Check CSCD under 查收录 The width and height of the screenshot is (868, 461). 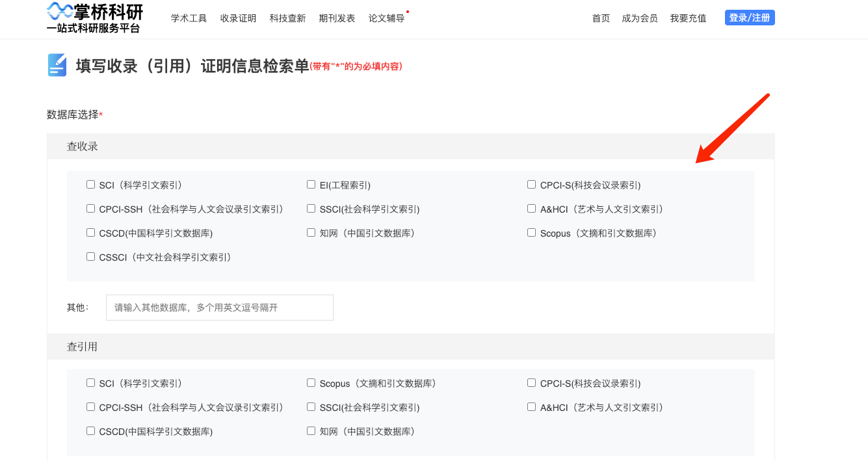click(91, 233)
